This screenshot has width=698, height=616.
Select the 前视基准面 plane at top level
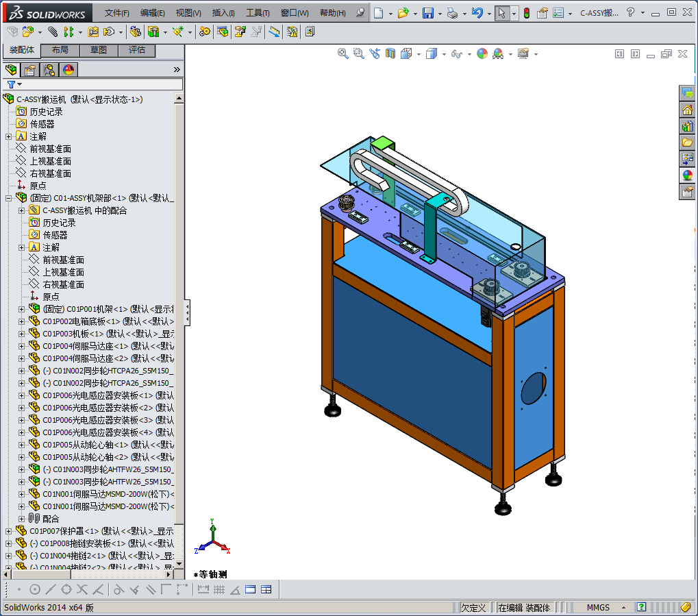(x=50, y=149)
